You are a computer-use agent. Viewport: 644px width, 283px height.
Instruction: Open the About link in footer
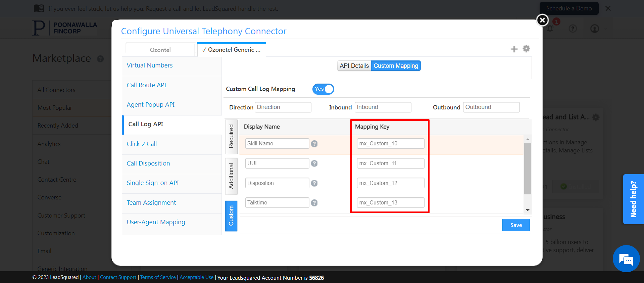click(89, 277)
